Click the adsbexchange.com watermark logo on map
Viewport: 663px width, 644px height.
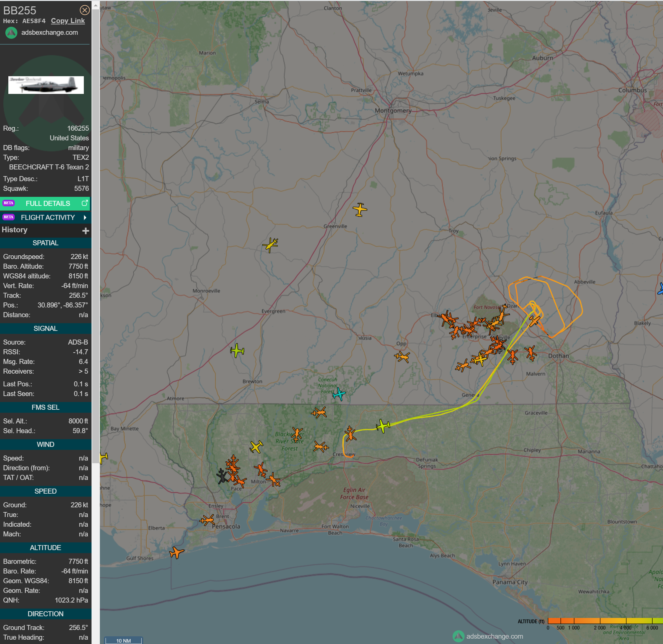pyautogui.click(x=458, y=636)
